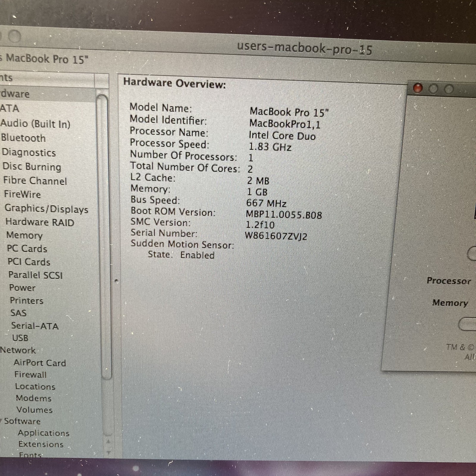Open Applications under Software

pos(44,433)
